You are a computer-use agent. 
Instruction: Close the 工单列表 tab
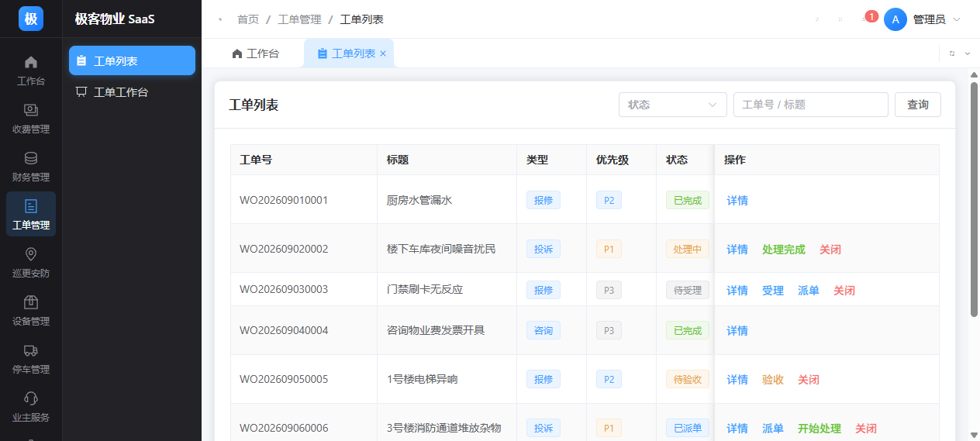coord(383,54)
